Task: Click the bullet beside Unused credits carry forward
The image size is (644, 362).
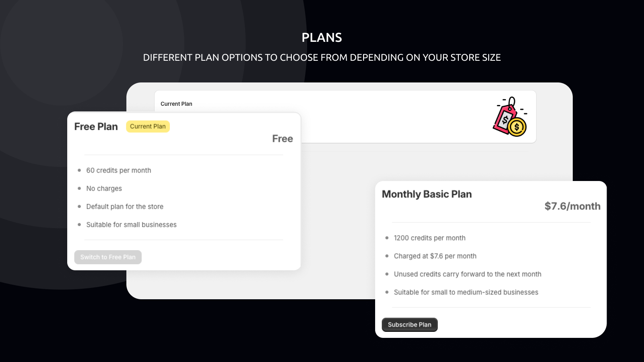Action: click(x=387, y=274)
